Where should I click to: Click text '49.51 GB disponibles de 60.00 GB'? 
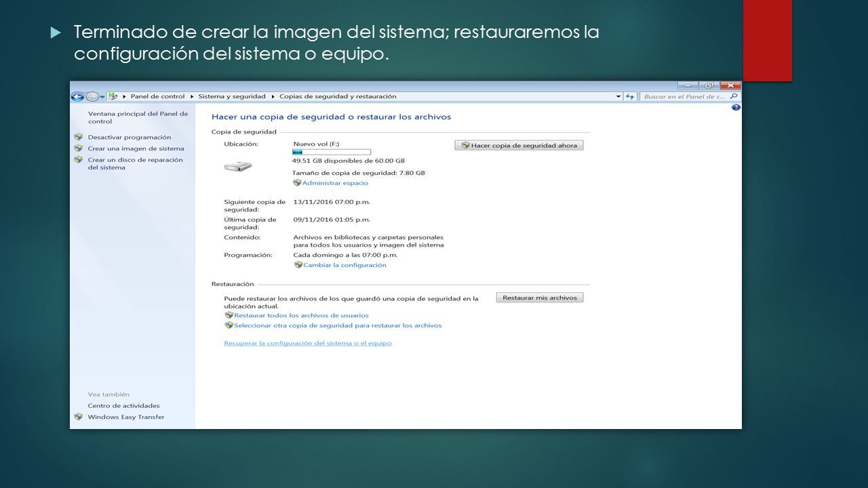click(349, 161)
